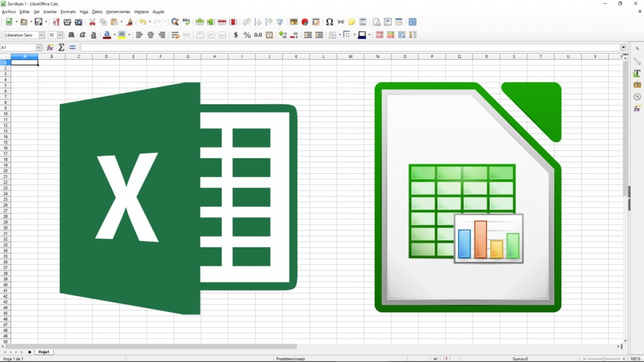Export the spreadsheet directly as PDF
This screenshot has width=644, height=362.
point(56,22)
